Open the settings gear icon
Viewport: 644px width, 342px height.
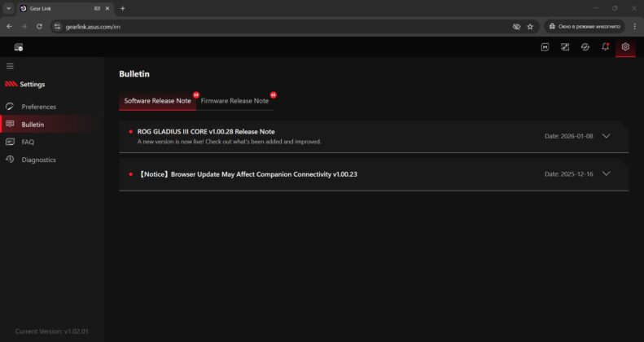(625, 46)
